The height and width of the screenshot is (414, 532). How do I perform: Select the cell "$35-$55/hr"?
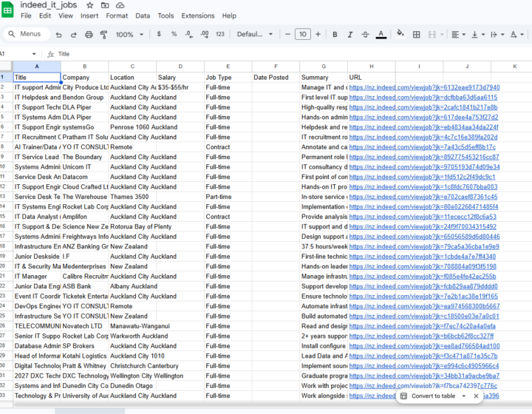[180, 87]
